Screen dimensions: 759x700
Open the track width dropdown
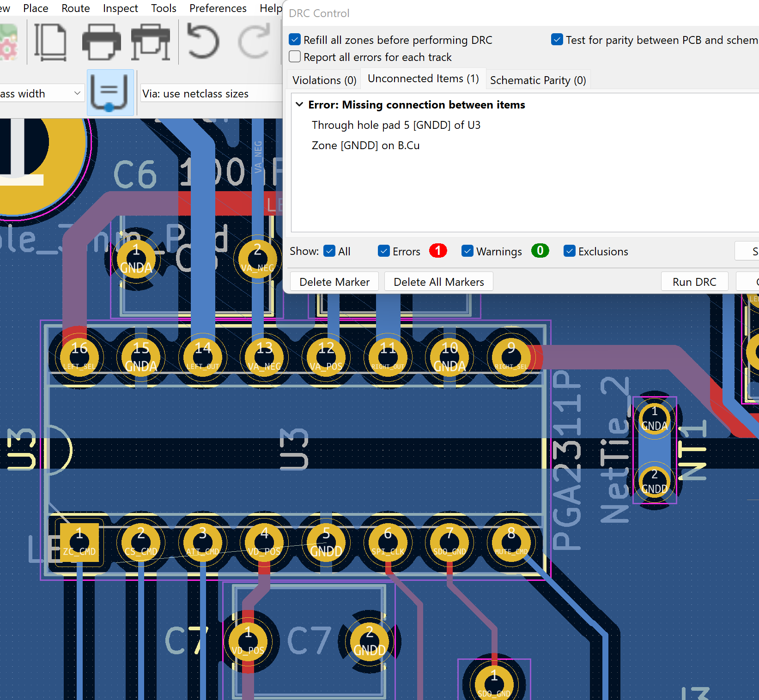[42, 94]
